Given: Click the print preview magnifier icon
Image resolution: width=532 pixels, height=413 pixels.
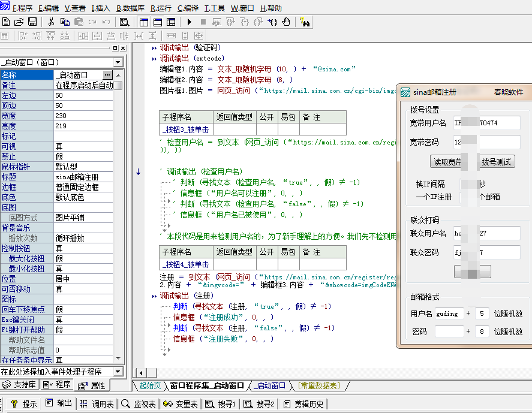Looking at the screenshot, I should (124, 22).
